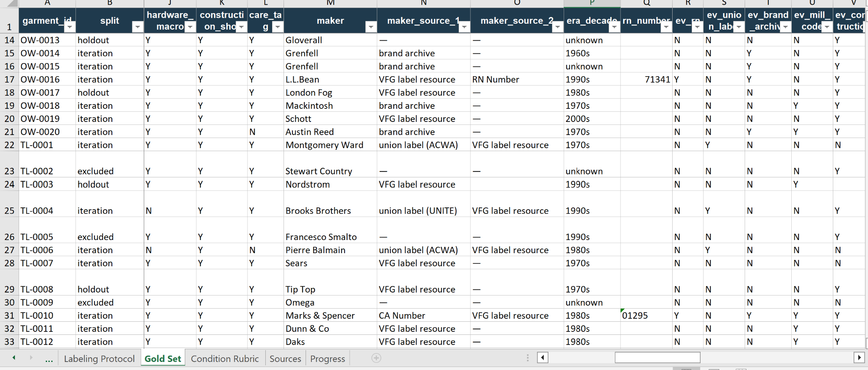The image size is (868, 370).
Task: Open the Condition Rubric sheet tab
Action: point(225,359)
